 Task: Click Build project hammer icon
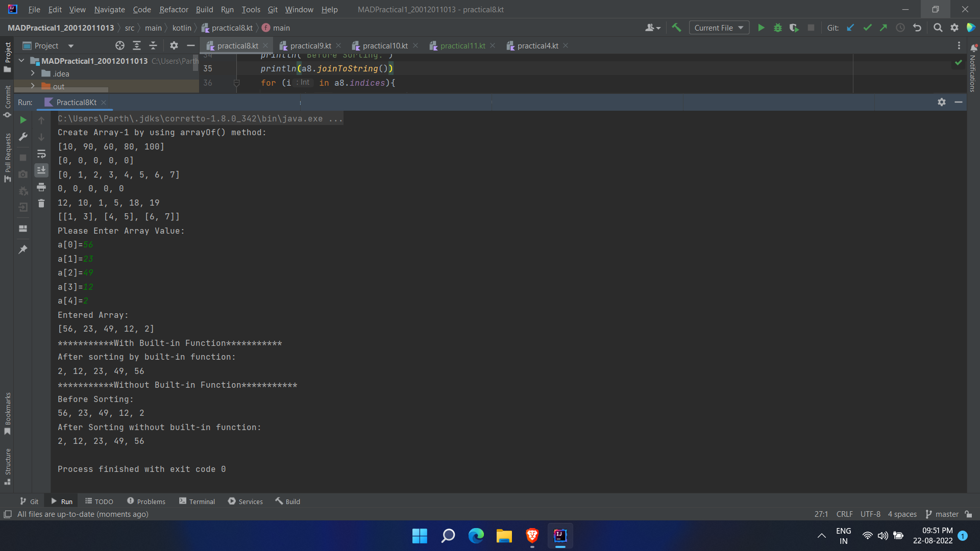[x=677, y=28]
